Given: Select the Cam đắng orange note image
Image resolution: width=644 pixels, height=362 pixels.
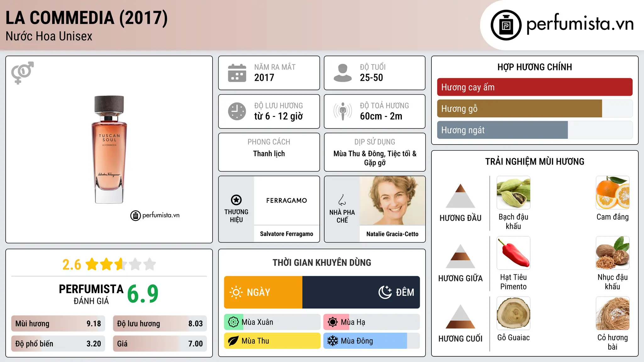Looking at the screenshot, I should click(613, 193).
